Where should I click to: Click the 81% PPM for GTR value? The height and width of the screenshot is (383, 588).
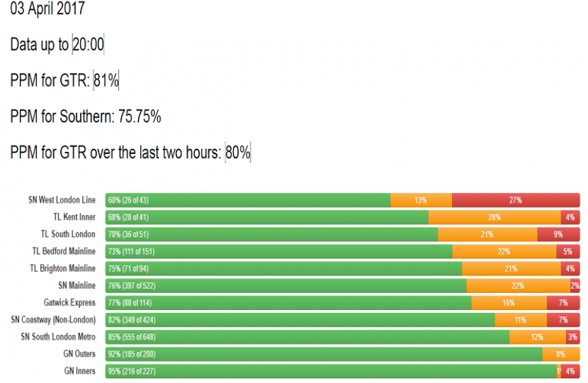tap(106, 80)
